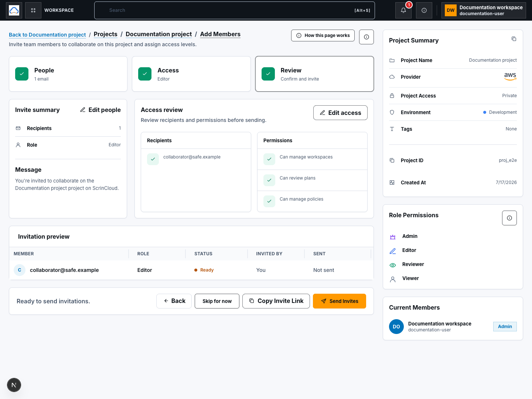This screenshot has height=399, width=532.
Task: Click the top bar info icon
Action: pyautogui.click(x=424, y=10)
